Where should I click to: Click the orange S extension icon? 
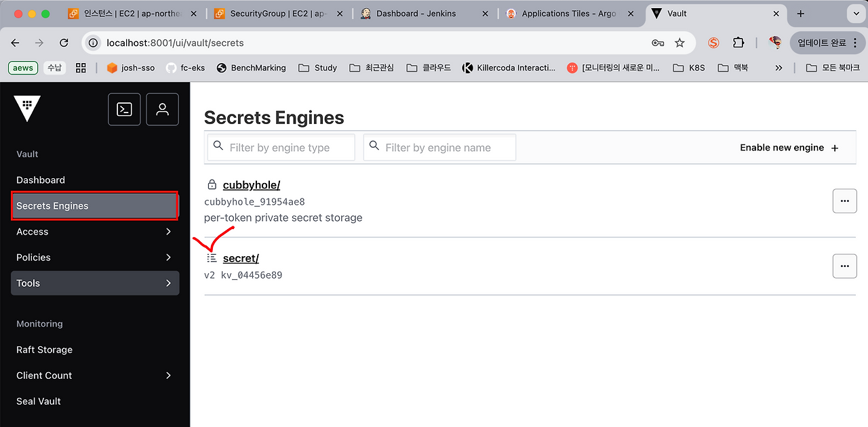point(713,43)
